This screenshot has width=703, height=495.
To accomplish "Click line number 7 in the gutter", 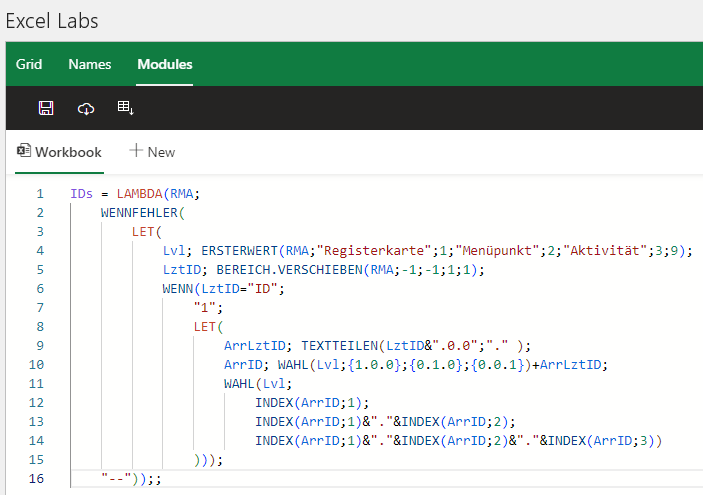I will [x=40, y=308].
